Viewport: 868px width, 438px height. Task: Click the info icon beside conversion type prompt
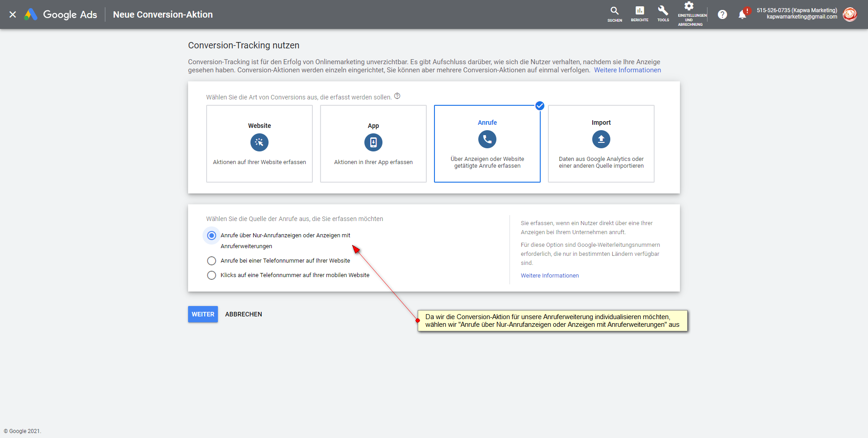point(397,96)
